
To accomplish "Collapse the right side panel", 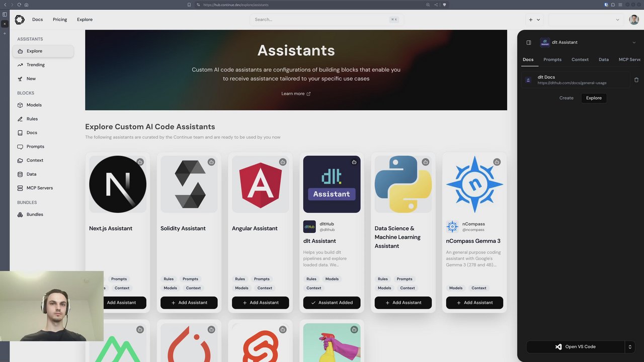I will [529, 42].
